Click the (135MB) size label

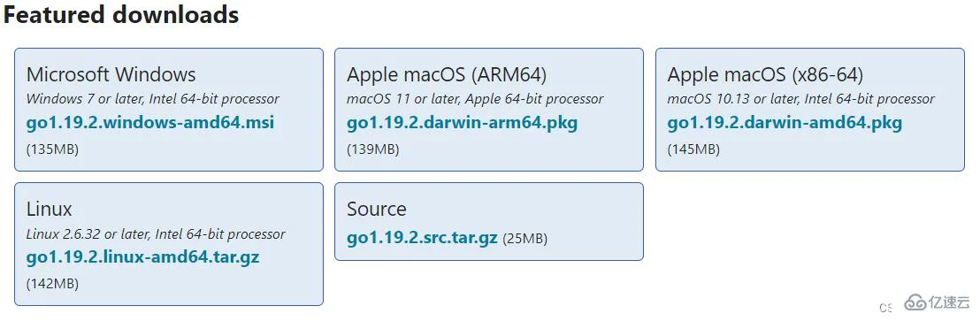(52, 149)
